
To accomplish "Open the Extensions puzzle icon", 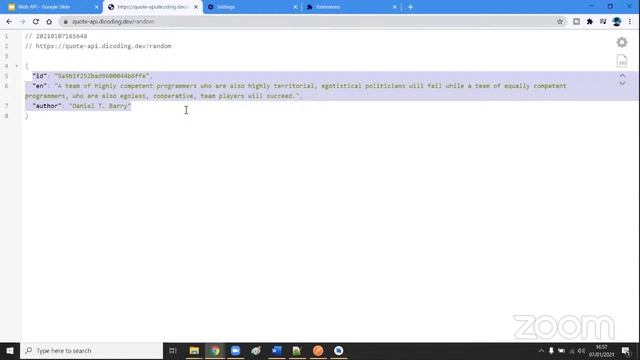I will [590, 22].
